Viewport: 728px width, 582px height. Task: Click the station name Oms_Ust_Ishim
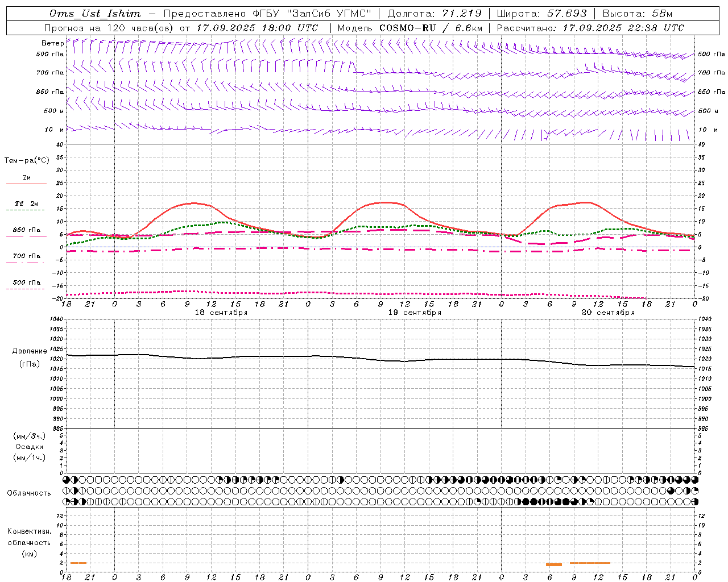pos(95,14)
